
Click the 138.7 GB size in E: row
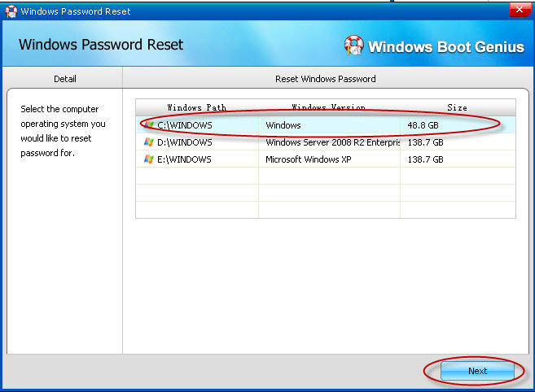coord(426,159)
